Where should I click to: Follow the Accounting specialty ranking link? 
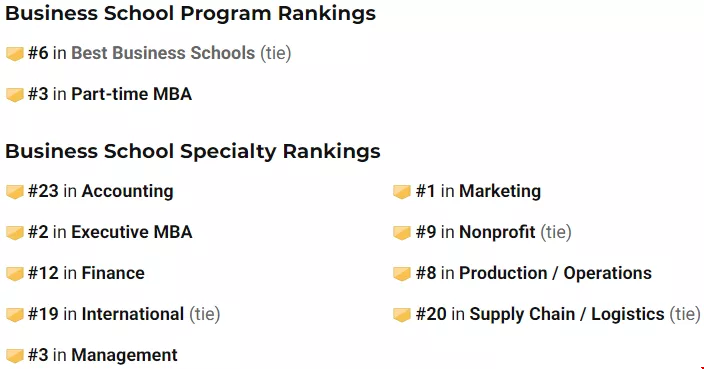coord(128,191)
